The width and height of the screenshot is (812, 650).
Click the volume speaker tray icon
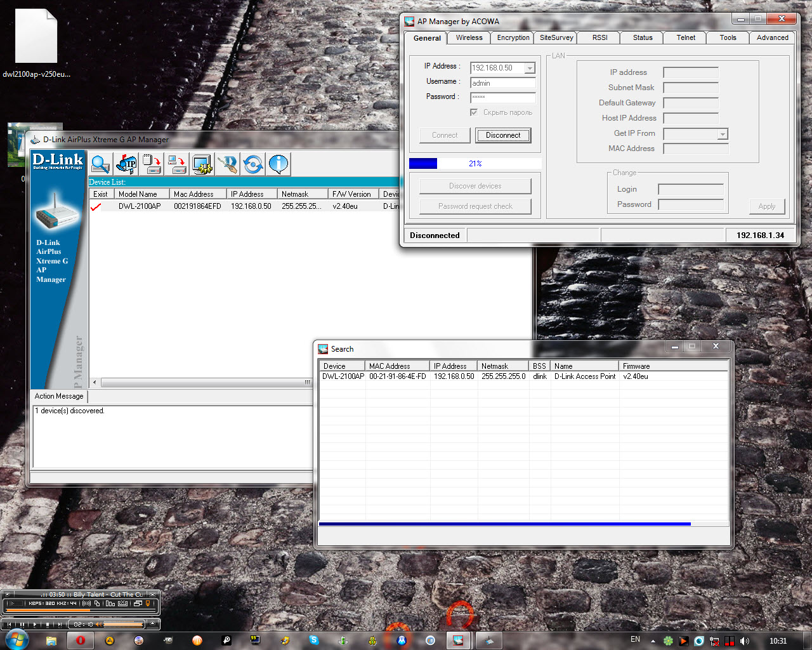pos(745,641)
